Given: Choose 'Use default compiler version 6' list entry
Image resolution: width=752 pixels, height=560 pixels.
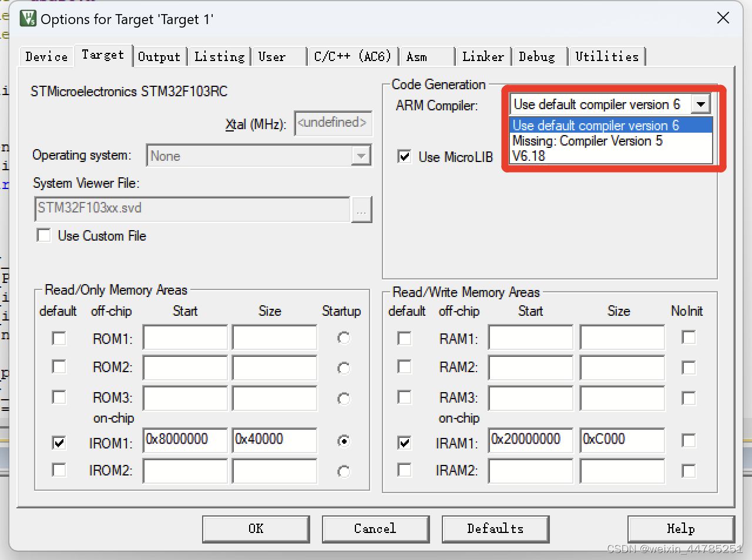Looking at the screenshot, I should [610, 125].
